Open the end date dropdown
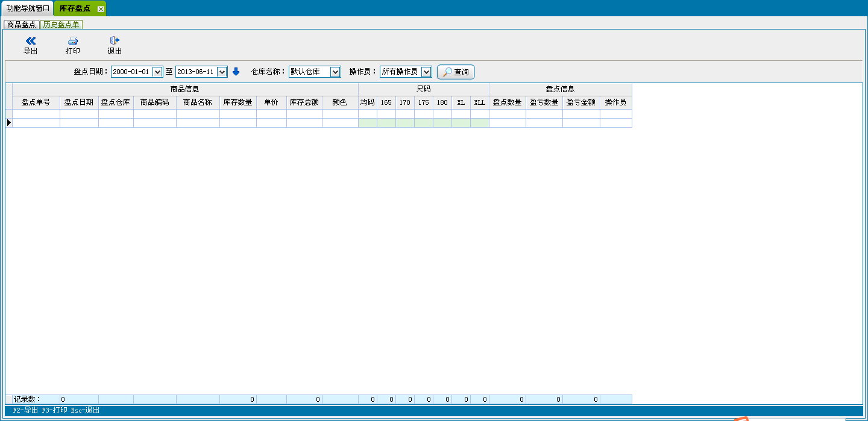Viewport: 868px width, 421px height. point(222,72)
